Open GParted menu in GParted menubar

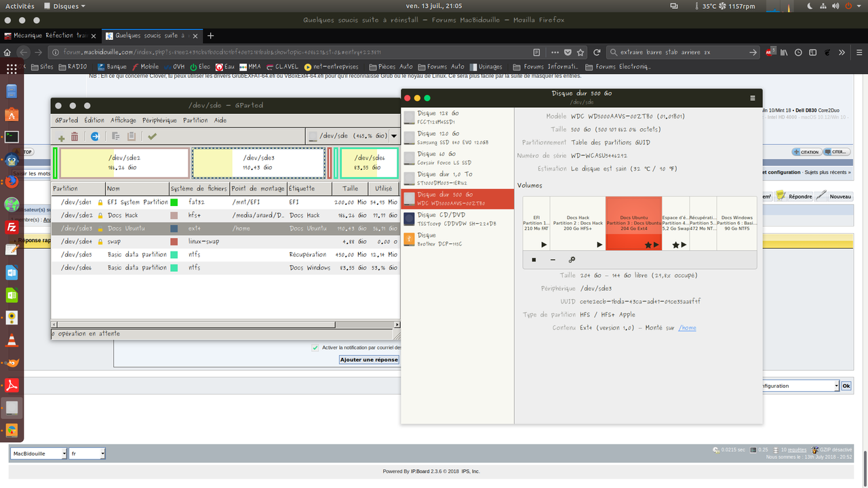coord(66,120)
